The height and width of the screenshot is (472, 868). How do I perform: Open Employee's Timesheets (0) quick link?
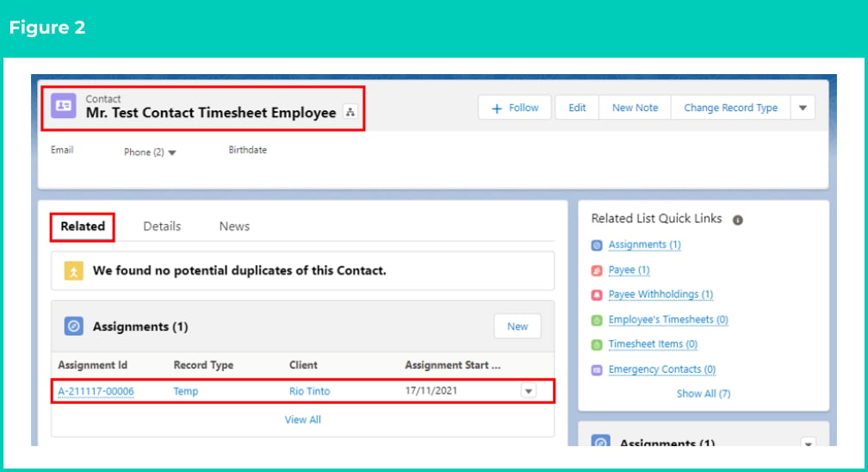pos(668,319)
